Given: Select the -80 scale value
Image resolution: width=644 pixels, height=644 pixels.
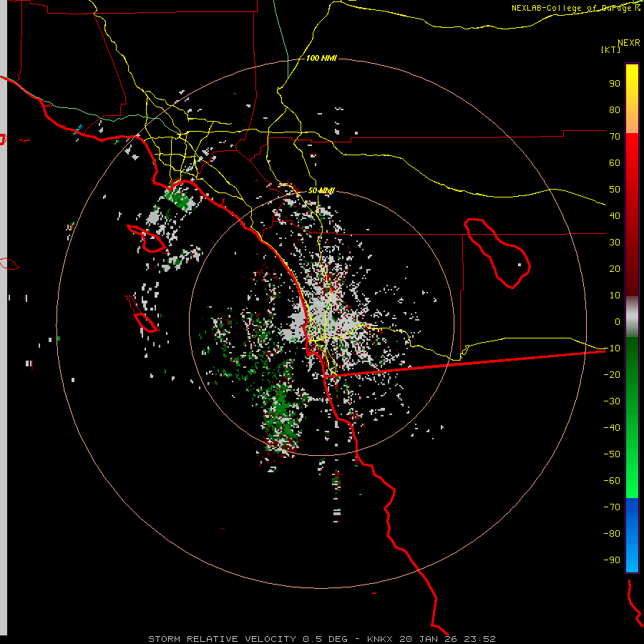Looking at the screenshot, I should pyautogui.click(x=612, y=534).
